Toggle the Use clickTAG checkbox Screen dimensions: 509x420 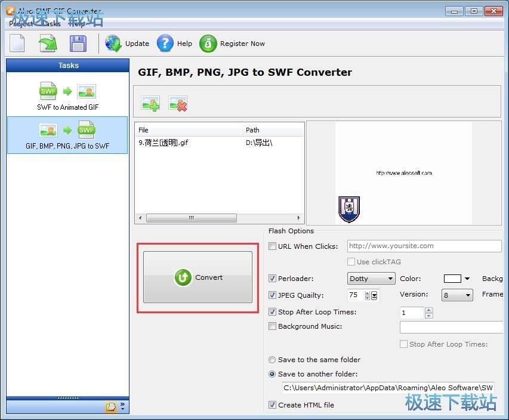pos(351,262)
